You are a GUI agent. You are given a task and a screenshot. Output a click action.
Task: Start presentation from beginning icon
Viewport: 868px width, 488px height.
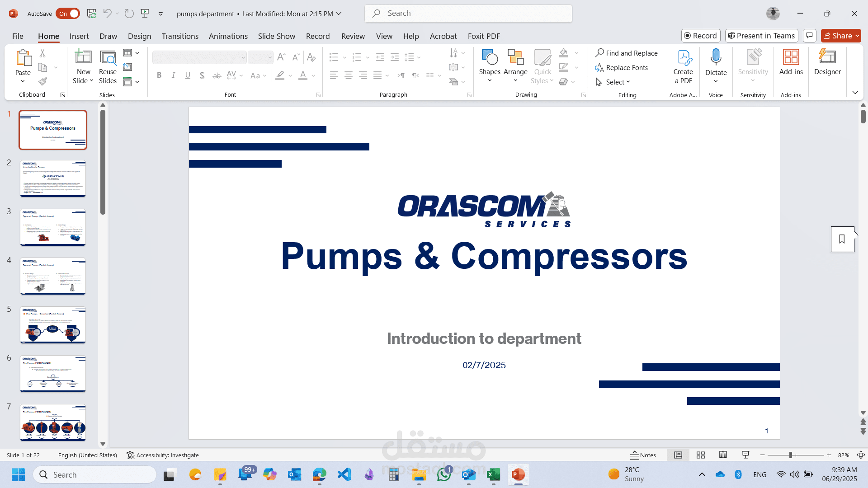[145, 14]
